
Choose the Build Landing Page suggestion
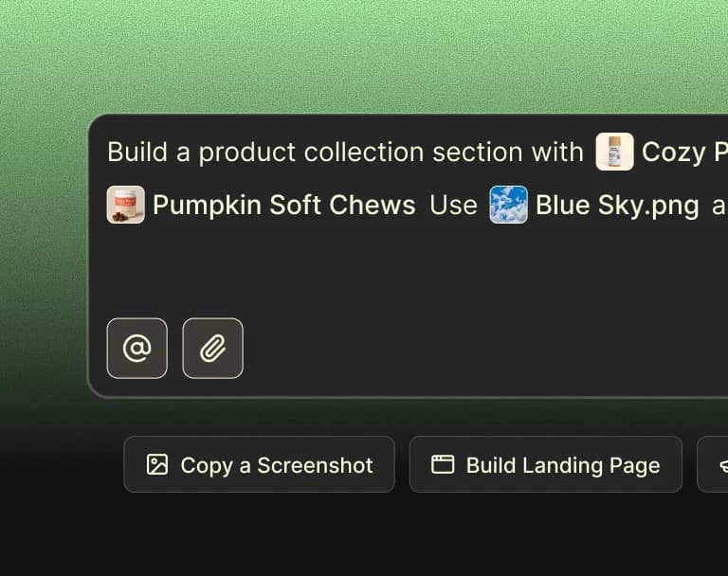click(x=546, y=464)
